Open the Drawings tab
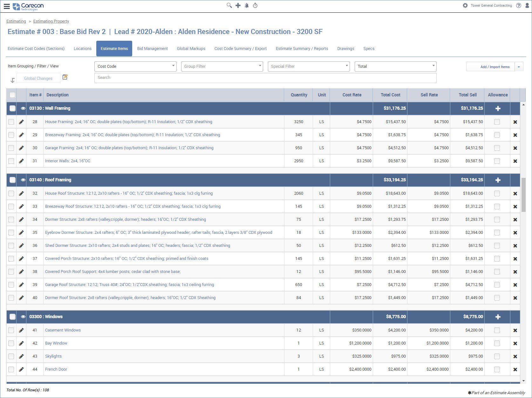Viewport: 532px width, 398px height. [x=345, y=49]
